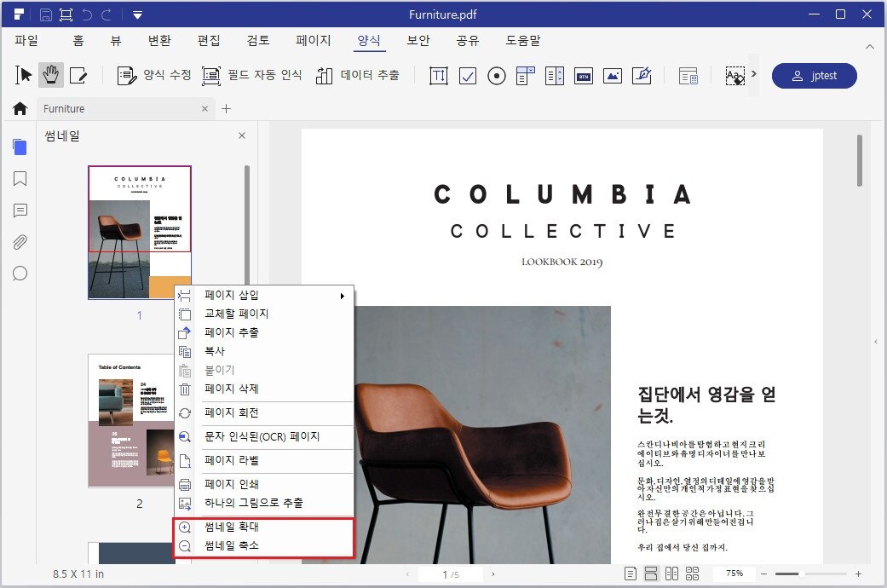Select page 1 thumbnail
The image size is (887, 588).
pyautogui.click(x=140, y=232)
